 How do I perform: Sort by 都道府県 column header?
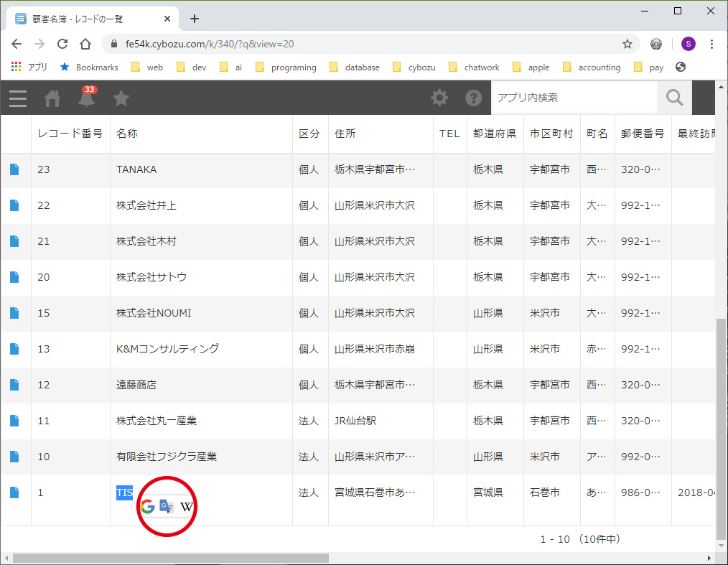(495, 134)
